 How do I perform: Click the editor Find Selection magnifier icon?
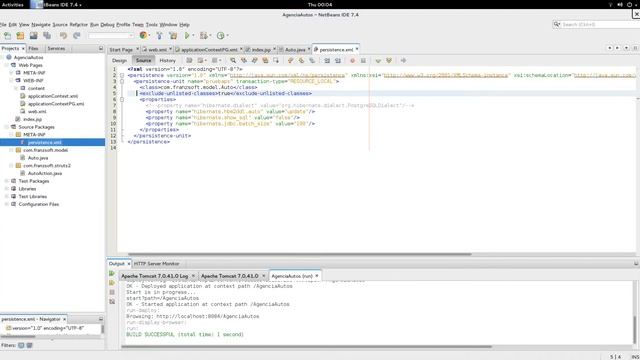[233, 60]
